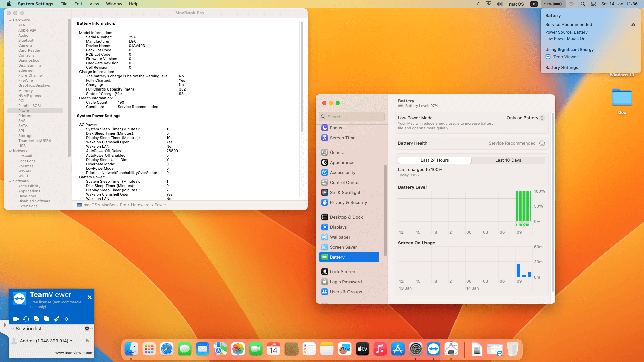
Task: Open the TeamViewer headset audio icon
Action: point(26,319)
